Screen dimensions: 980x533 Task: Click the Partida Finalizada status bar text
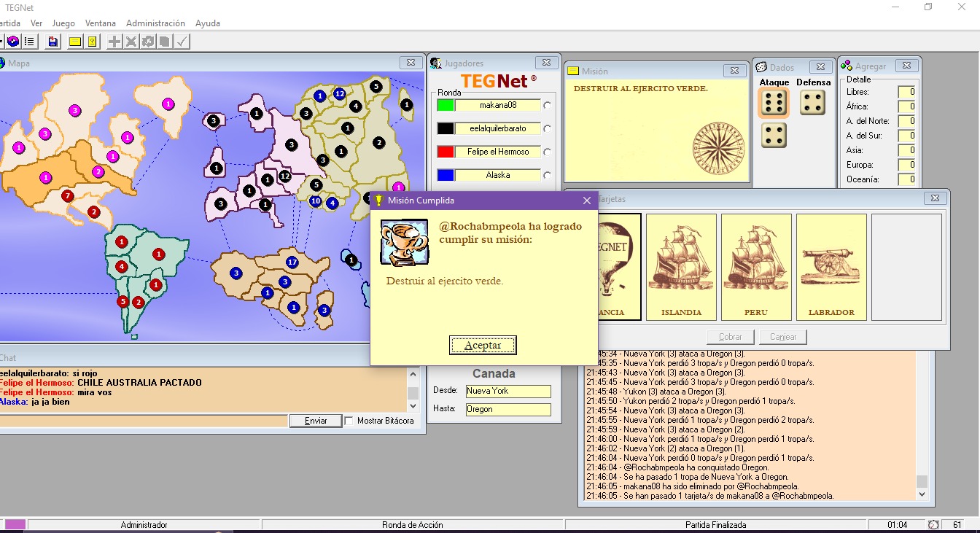click(x=715, y=525)
